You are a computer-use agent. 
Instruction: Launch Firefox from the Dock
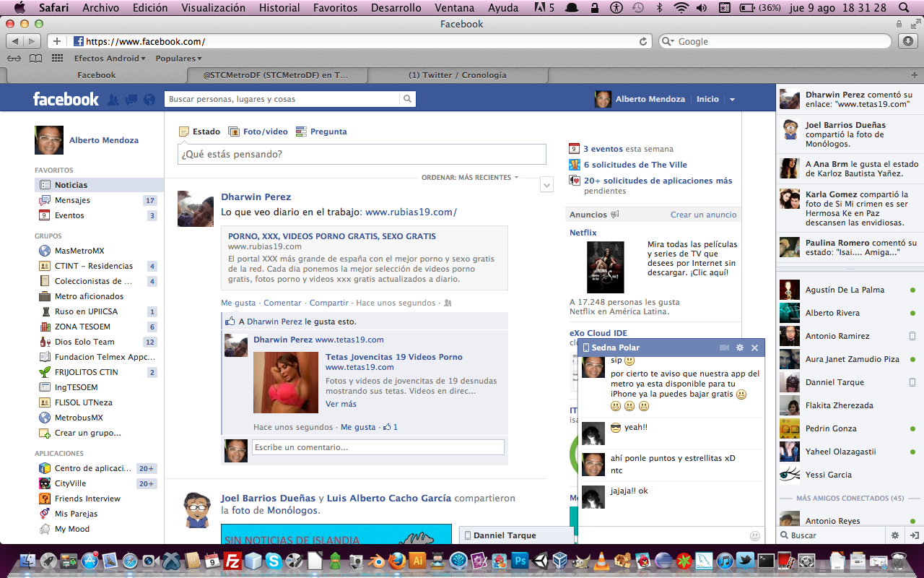point(397,561)
